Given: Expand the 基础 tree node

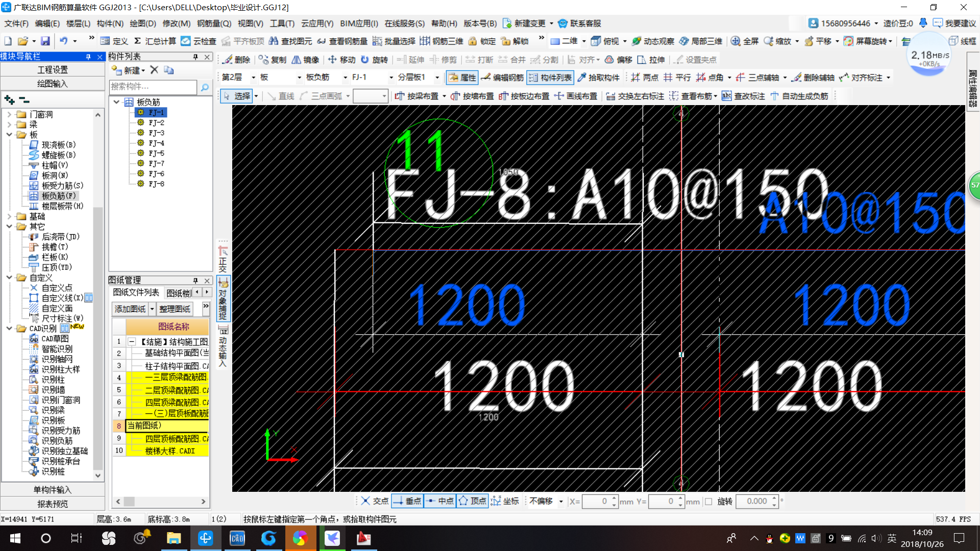Looking at the screenshot, I should point(9,216).
